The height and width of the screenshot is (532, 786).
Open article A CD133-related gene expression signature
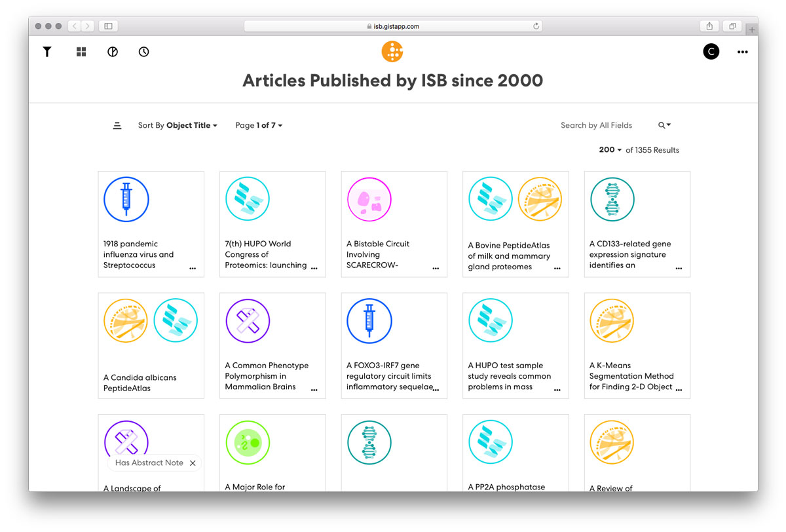click(x=630, y=254)
